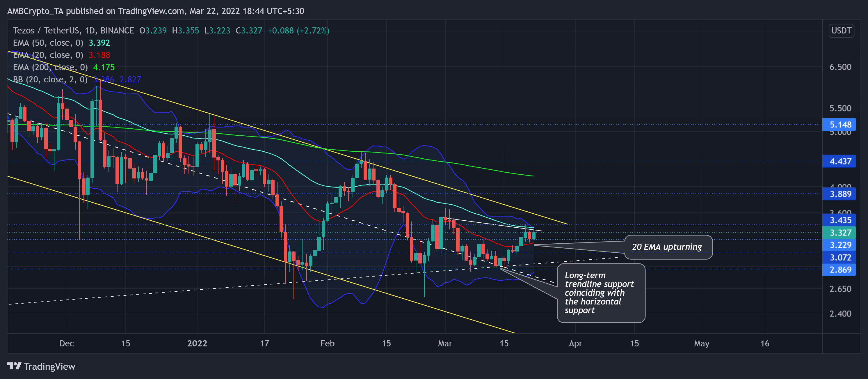Click the Feb label on time axis
This screenshot has height=379, width=868.
pyautogui.click(x=327, y=343)
